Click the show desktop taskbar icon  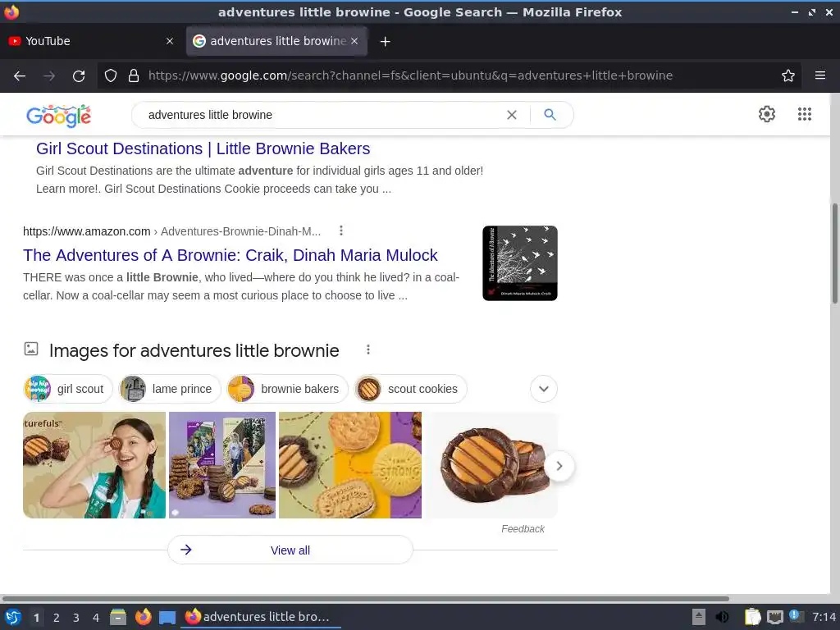pos(167,618)
